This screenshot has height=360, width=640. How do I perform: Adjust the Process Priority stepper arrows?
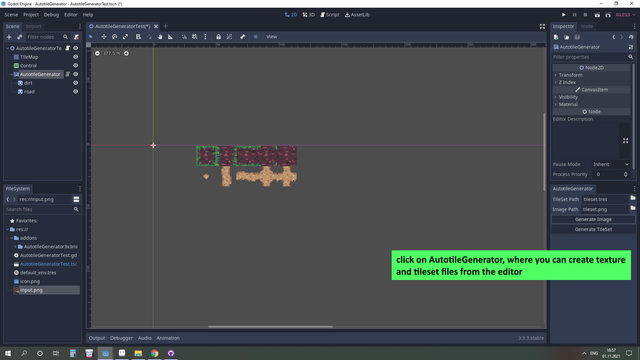[625, 174]
